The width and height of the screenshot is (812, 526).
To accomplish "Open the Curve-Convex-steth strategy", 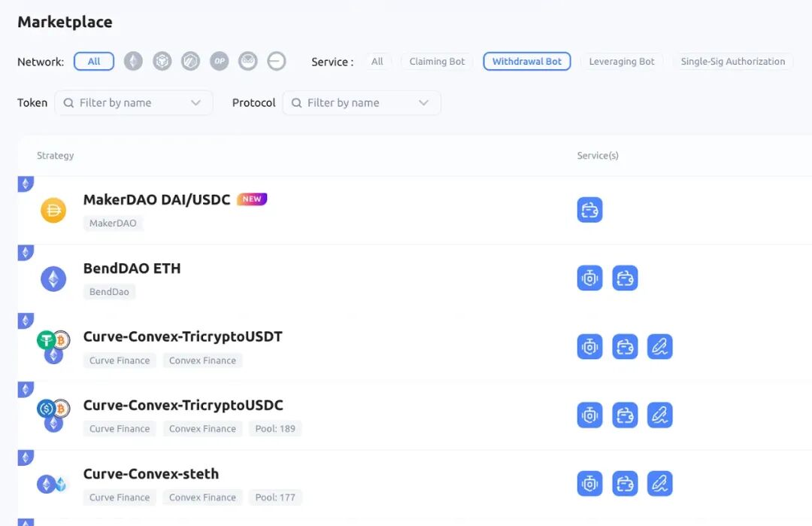I will [x=151, y=473].
